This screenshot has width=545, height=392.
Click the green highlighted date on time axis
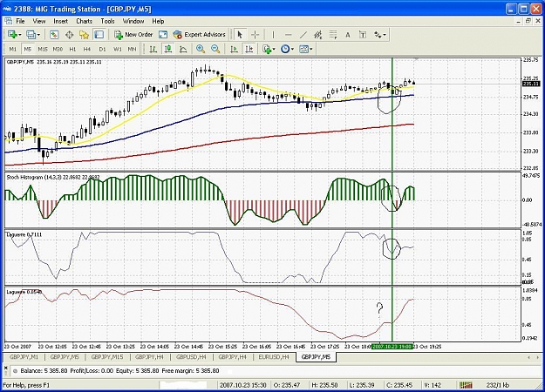click(x=392, y=347)
